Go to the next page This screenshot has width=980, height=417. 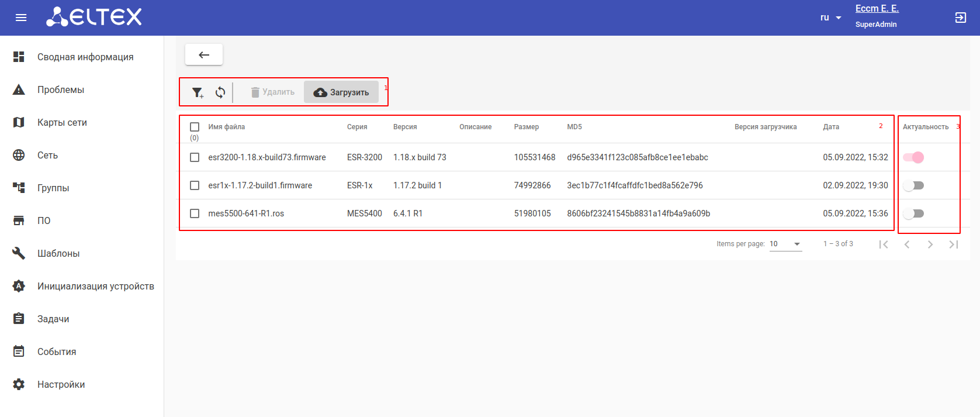[x=930, y=244]
